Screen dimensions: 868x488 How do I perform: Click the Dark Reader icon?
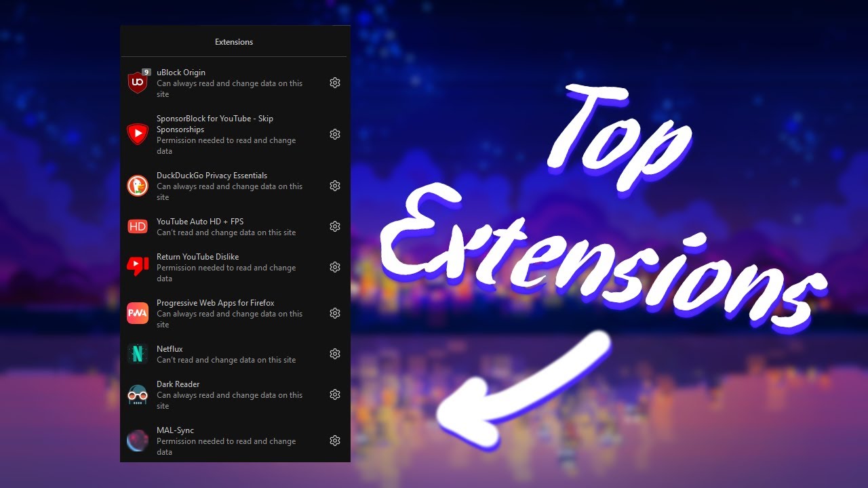click(138, 394)
